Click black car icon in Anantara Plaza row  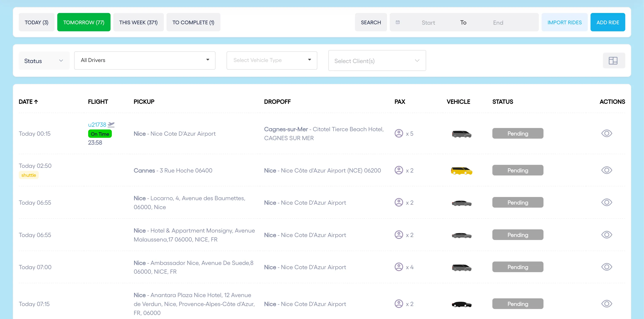click(461, 304)
